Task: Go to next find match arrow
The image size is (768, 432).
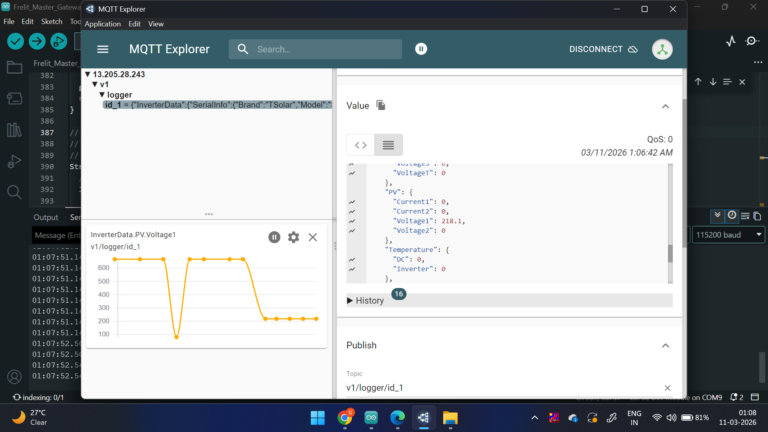Action: (713, 82)
